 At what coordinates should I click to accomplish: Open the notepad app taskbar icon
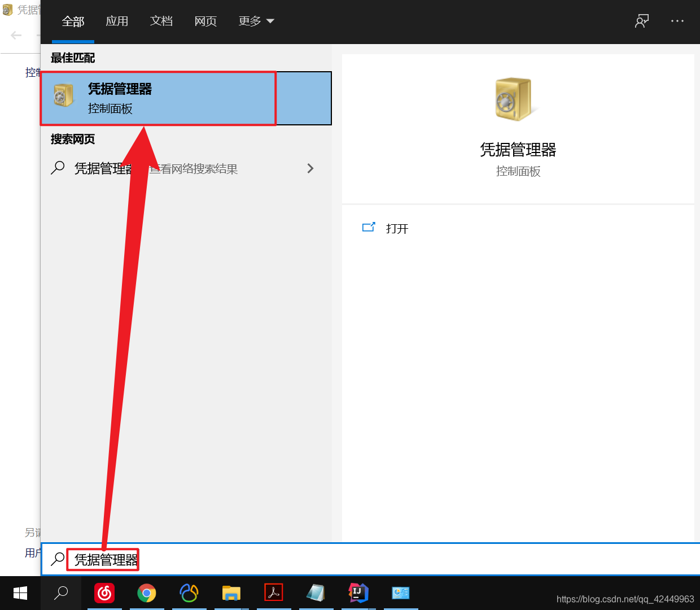316,593
